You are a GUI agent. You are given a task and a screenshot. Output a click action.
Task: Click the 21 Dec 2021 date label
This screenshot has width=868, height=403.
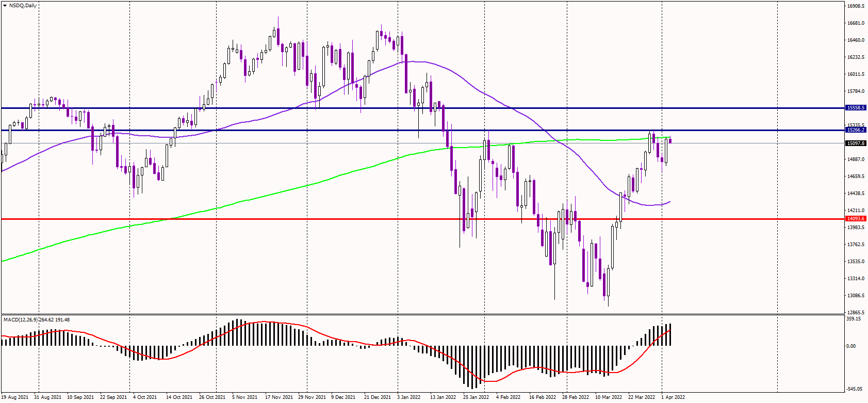(378, 397)
